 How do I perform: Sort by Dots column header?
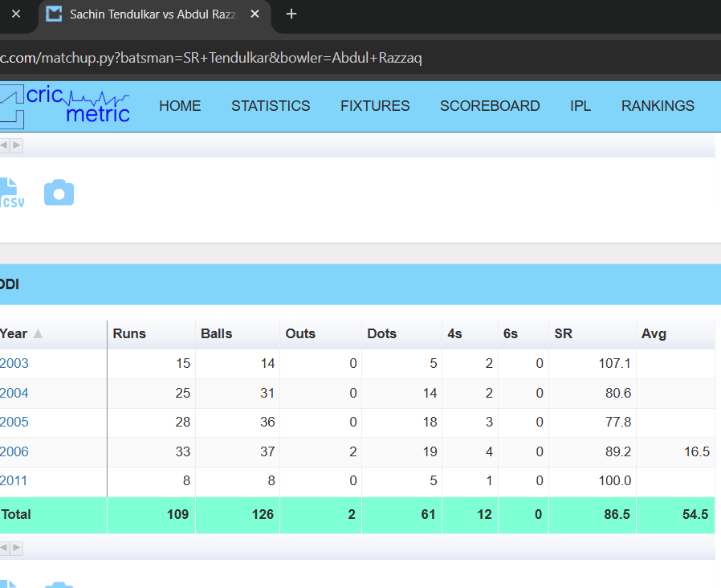click(x=402, y=334)
